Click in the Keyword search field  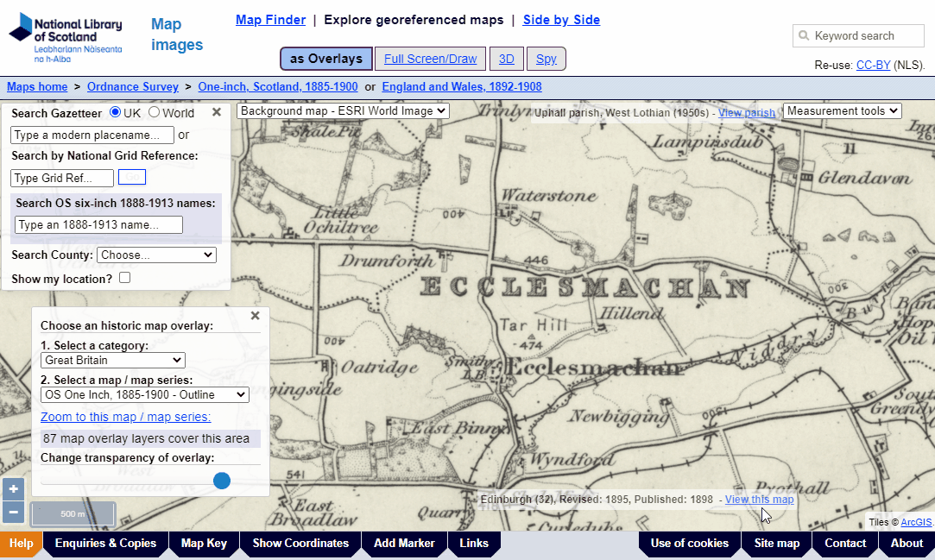(x=859, y=35)
